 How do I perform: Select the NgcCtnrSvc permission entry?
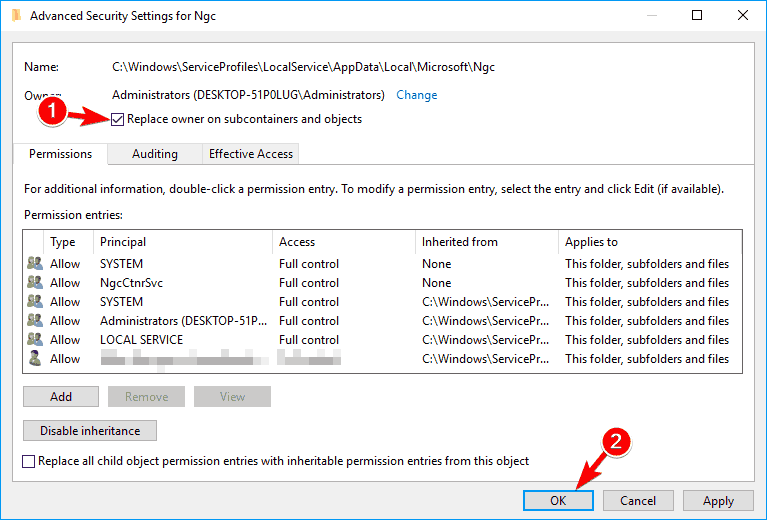pyautogui.click(x=383, y=282)
